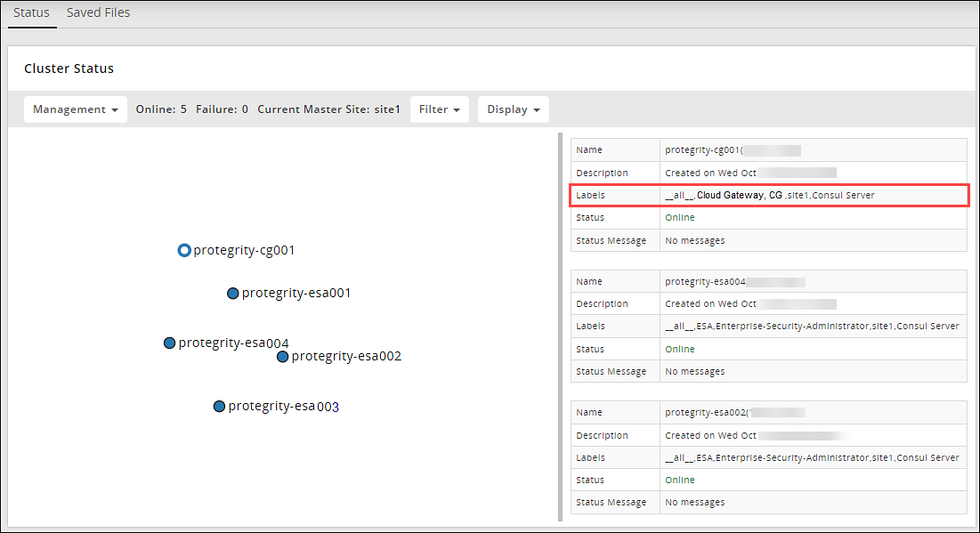Click the protegrity-cg001 node circle

tap(184, 250)
